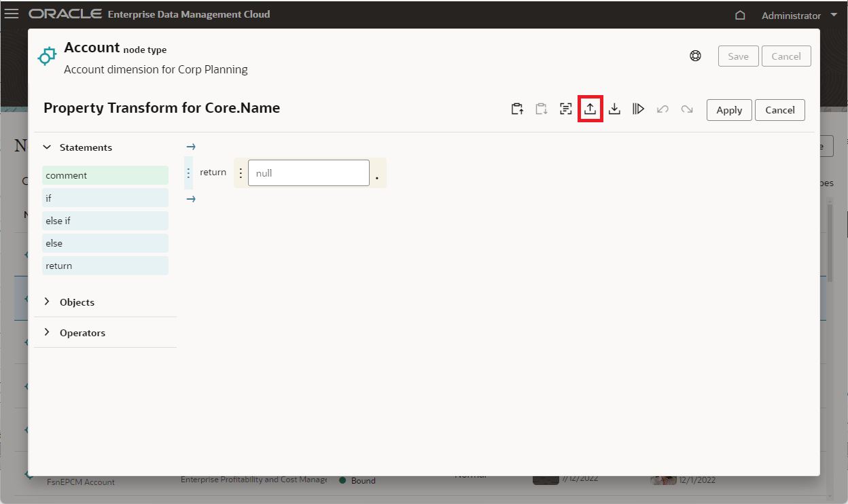Expand the Operators section
The image size is (848, 504).
48,332
